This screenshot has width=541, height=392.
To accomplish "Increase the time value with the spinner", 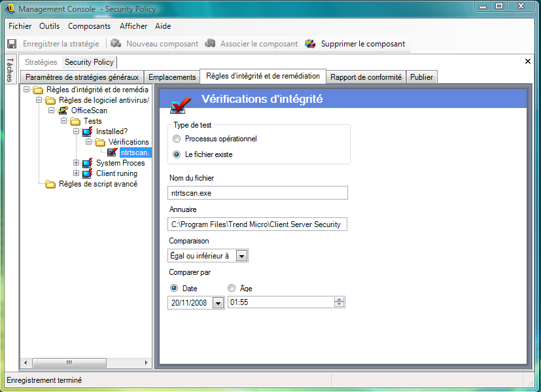I will click(x=339, y=300).
